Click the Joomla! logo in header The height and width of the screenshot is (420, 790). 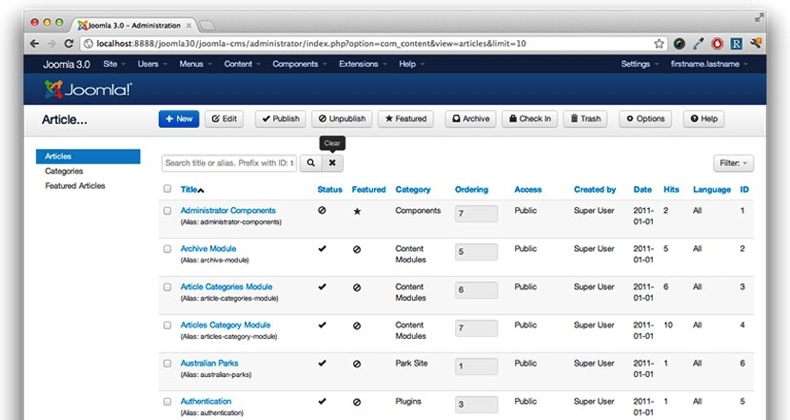88,90
